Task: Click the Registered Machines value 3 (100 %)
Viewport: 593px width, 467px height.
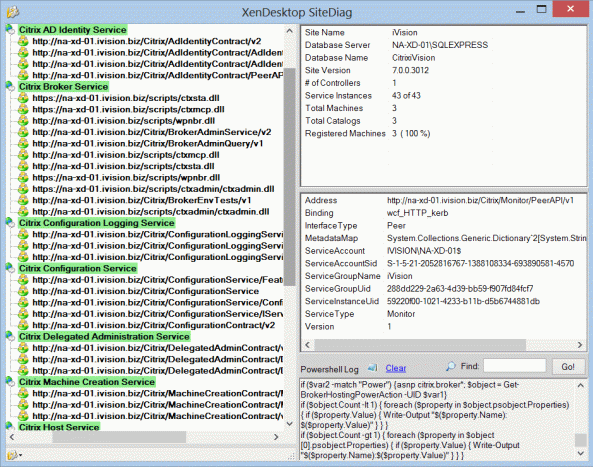Action: point(411,133)
